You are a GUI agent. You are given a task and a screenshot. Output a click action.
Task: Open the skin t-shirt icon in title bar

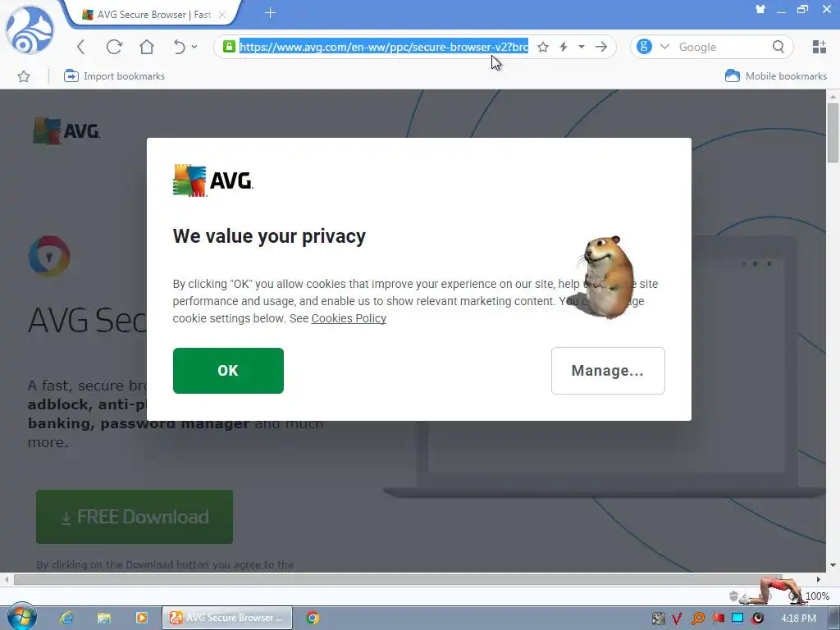pos(760,9)
